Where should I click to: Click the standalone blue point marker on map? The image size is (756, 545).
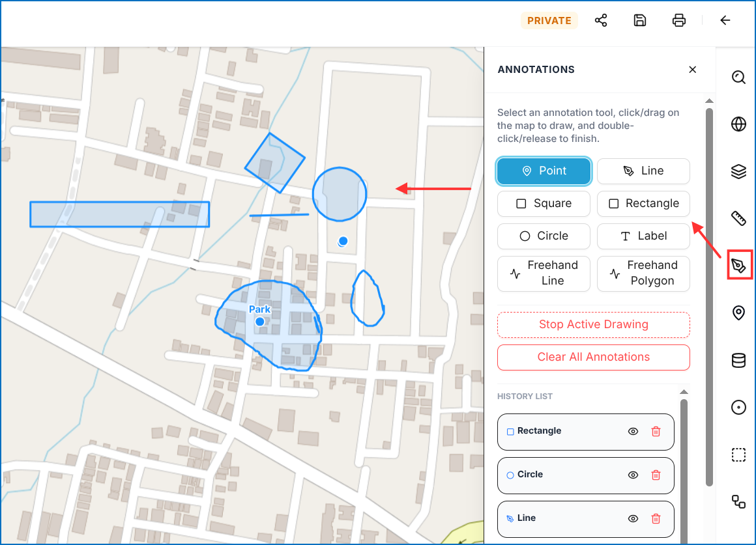pyautogui.click(x=343, y=241)
